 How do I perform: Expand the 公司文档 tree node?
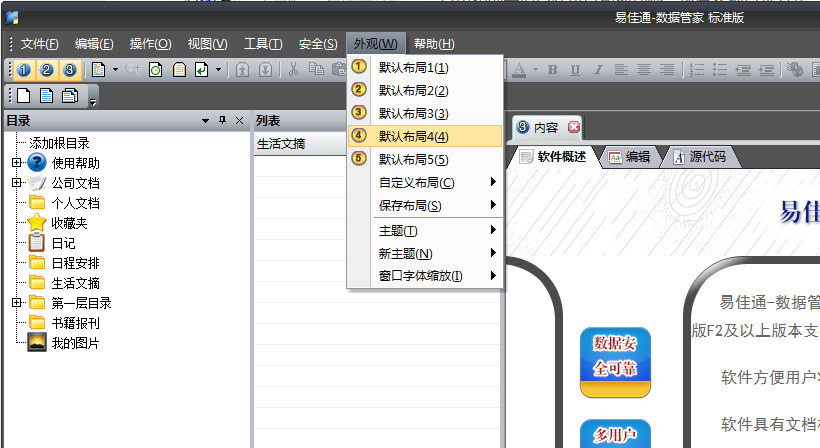(16, 183)
